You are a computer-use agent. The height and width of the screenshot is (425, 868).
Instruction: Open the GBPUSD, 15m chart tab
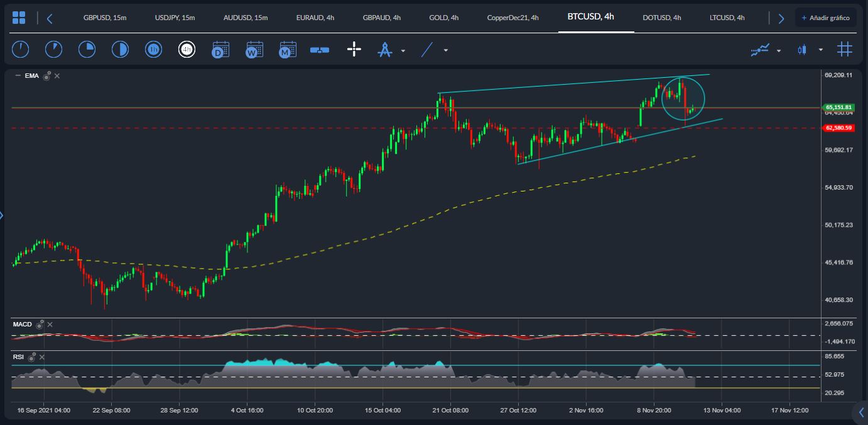pos(105,18)
